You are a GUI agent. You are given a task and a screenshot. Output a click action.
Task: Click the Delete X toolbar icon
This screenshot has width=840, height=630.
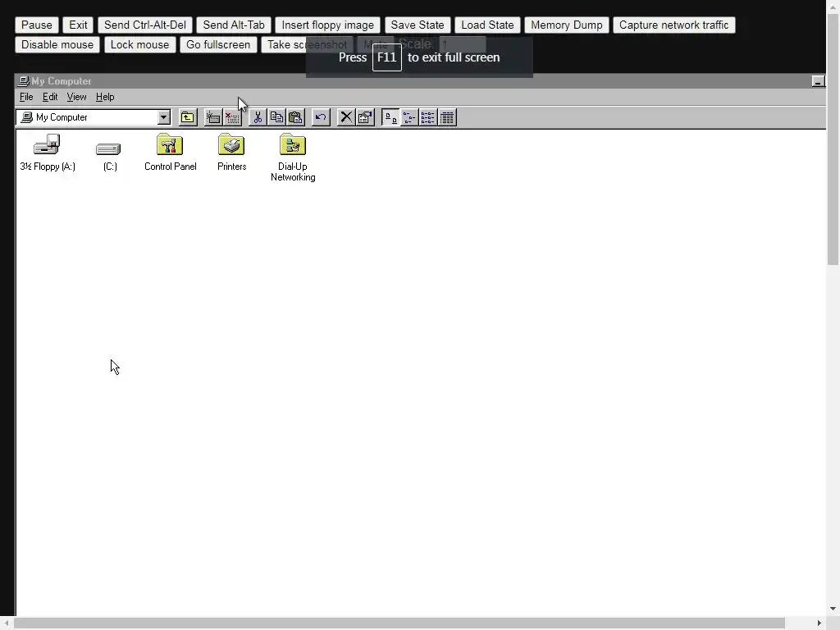346,117
